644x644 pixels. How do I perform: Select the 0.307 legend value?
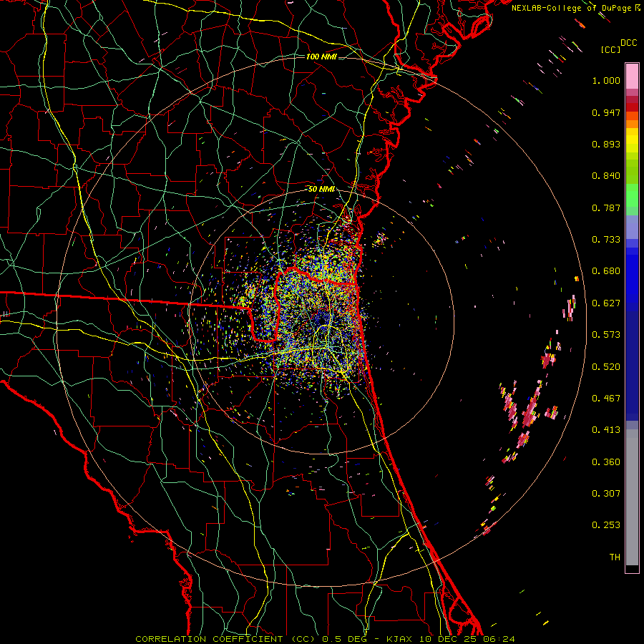[606, 494]
